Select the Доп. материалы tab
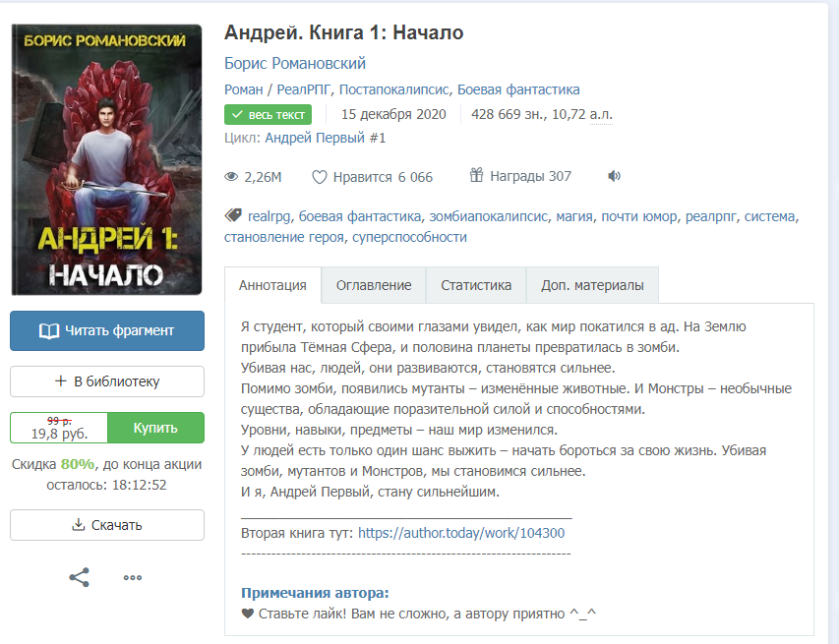This screenshot has height=644, width=839. [x=592, y=285]
